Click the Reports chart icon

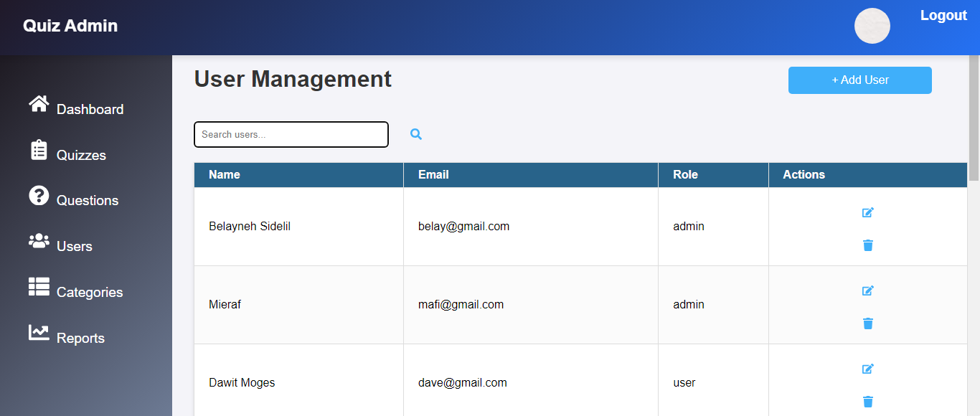[39, 333]
